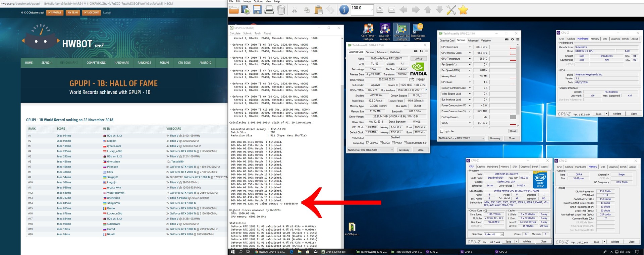
Task: Select Caches tab in CPU-Z CPU window
Action: [x=481, y=167]
